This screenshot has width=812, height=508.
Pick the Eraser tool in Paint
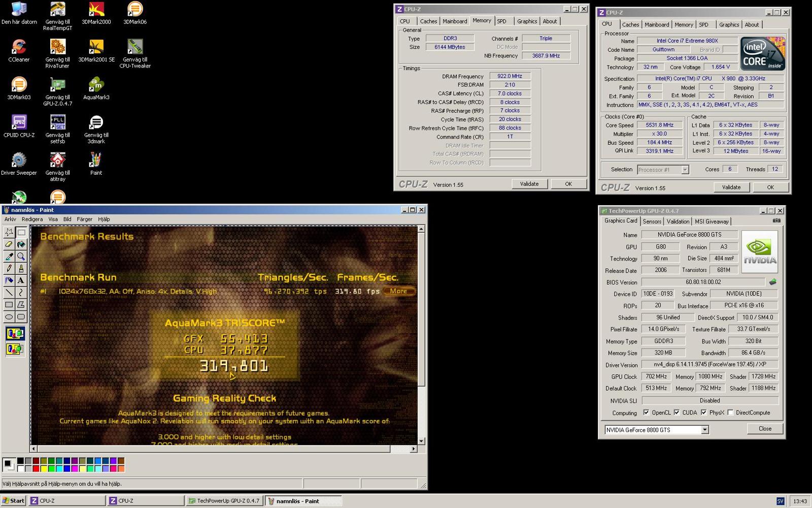[9, 244]
